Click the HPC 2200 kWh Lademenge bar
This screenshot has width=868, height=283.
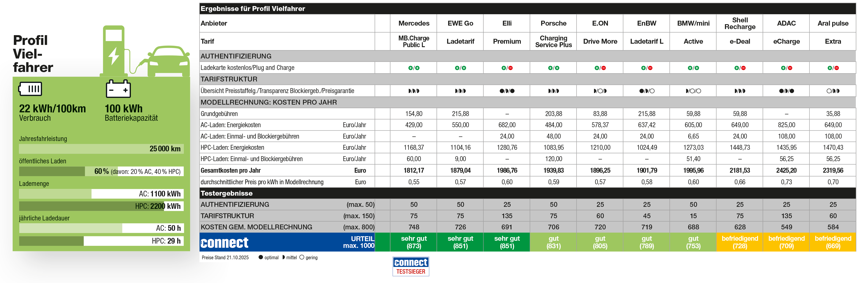[x=101, y=206]
